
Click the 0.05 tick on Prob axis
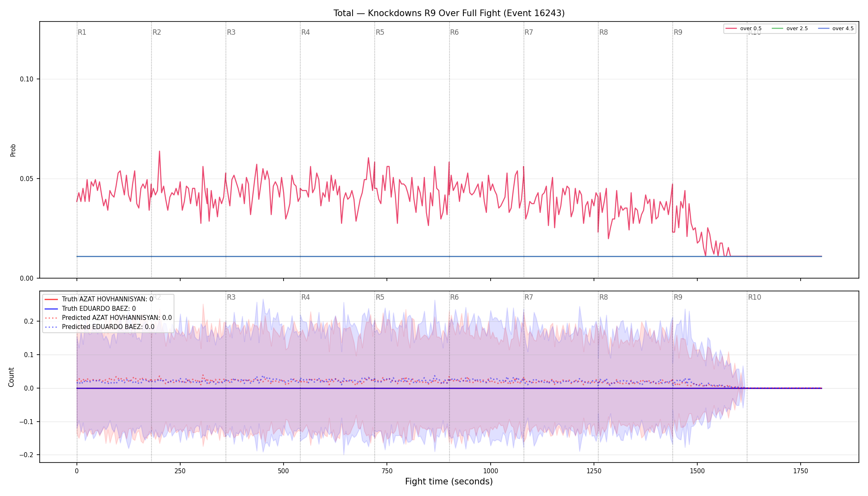(x=26, y=179)
